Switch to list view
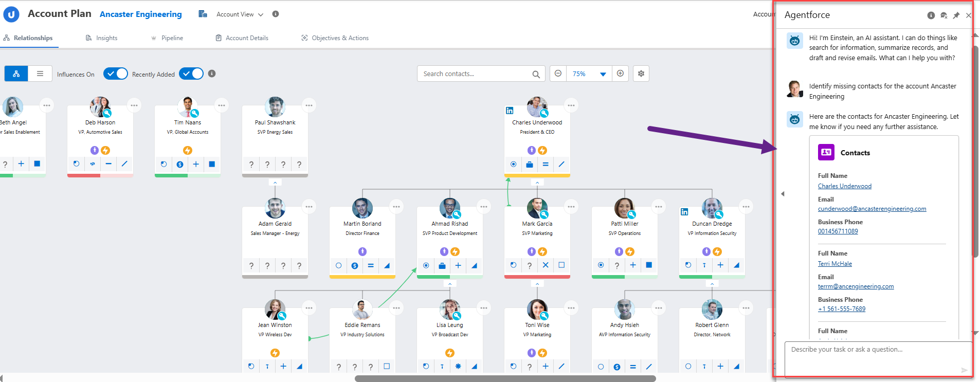Viewport: 980px width, 382px height. [40, 74]
